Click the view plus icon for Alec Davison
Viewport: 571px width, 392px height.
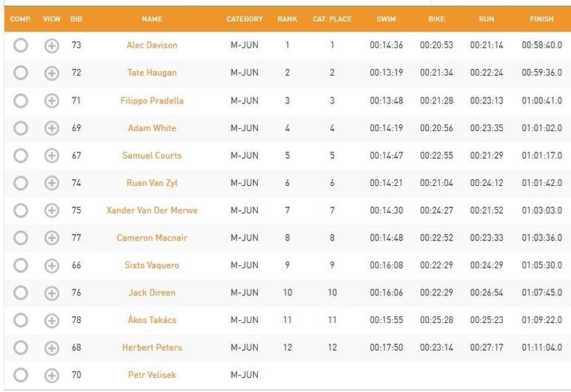coord(52,46)
